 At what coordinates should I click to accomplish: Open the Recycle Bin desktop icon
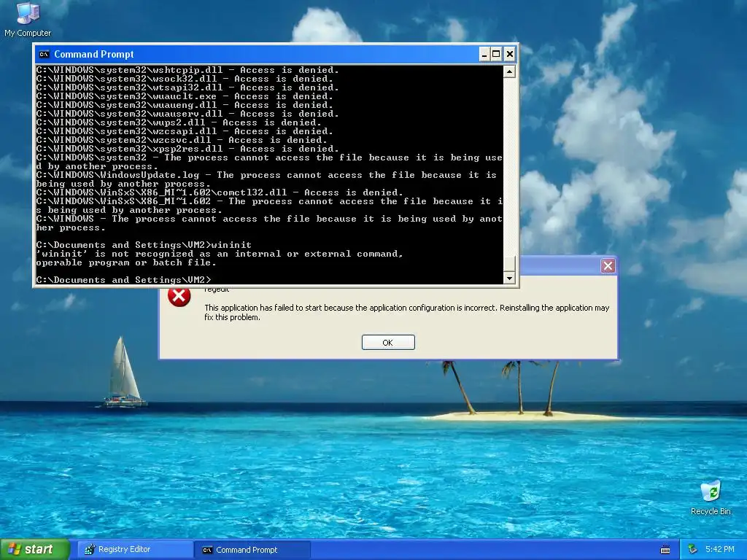(711, 498)
